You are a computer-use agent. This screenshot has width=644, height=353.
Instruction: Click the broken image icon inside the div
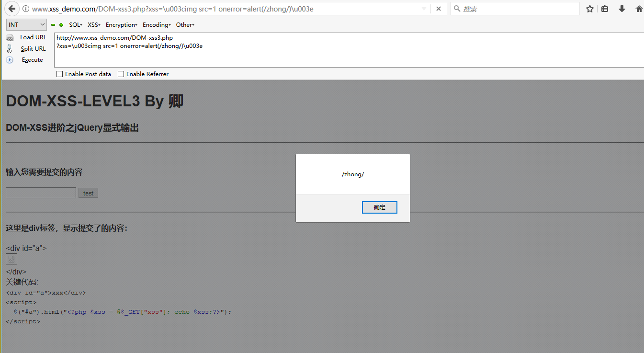(11, 259)
